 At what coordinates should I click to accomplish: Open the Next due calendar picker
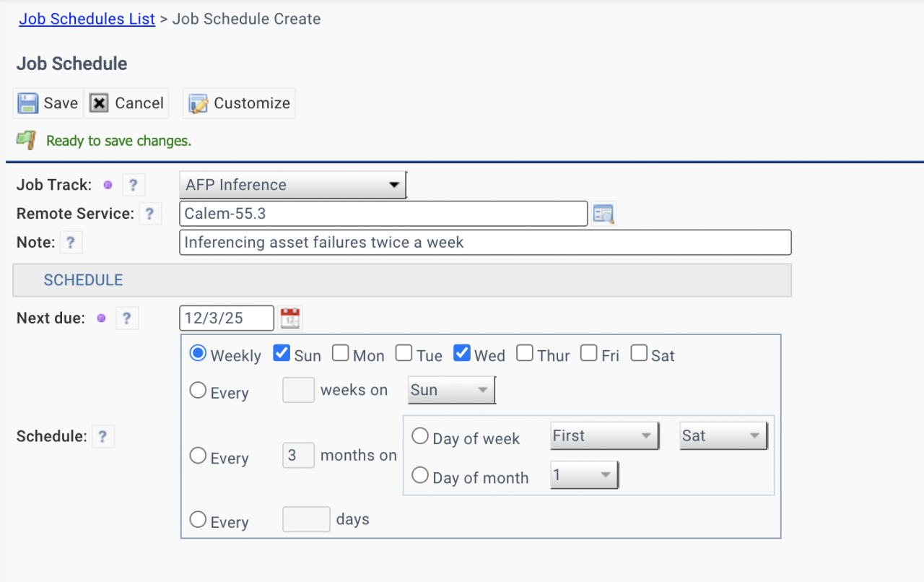290,318
